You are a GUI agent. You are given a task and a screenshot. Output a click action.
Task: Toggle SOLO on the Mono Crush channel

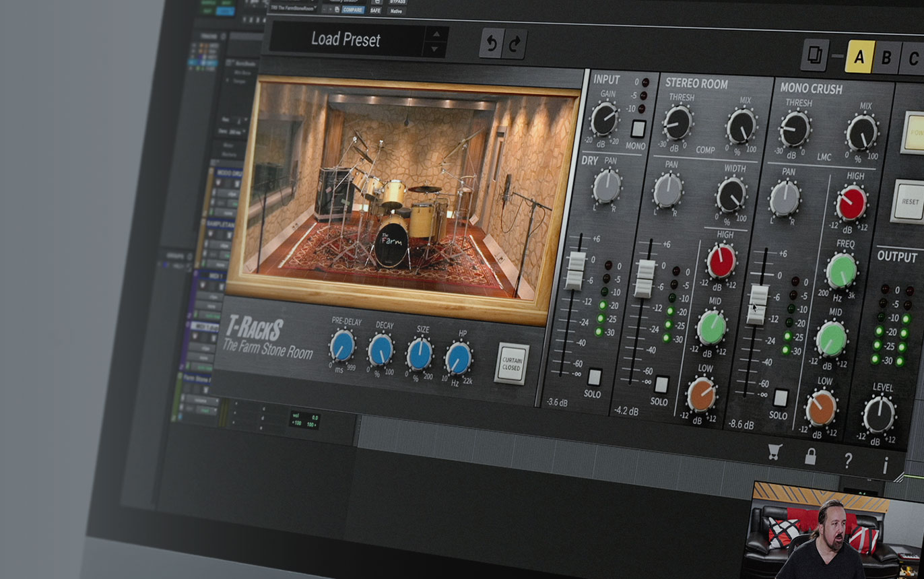coord(780,398)
